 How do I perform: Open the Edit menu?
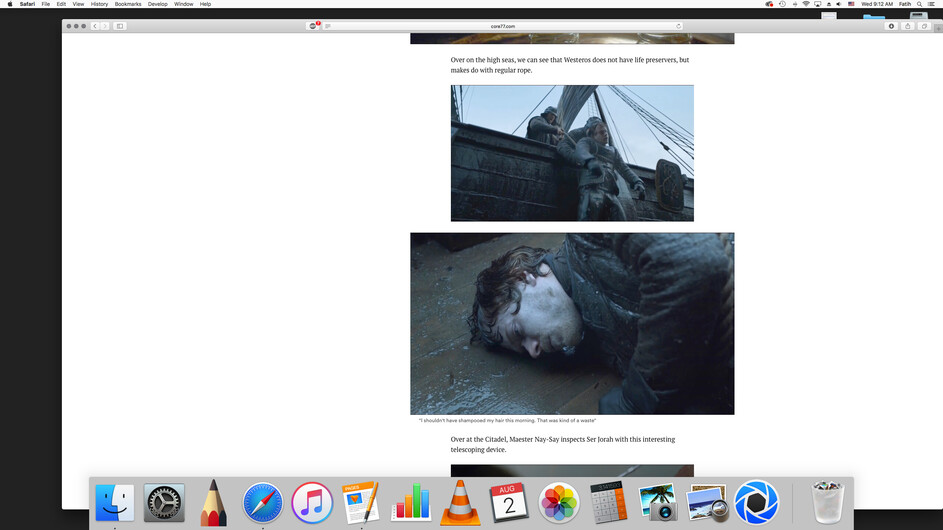pos(61,4)
